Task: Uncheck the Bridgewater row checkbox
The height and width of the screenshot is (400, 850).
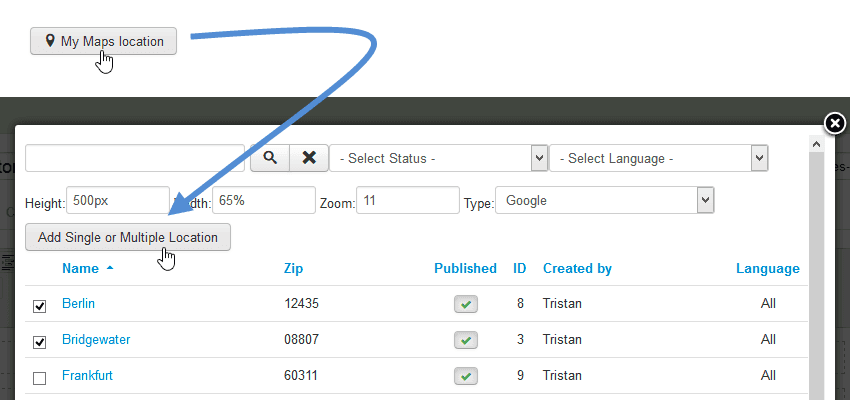Action: (40, 342)
